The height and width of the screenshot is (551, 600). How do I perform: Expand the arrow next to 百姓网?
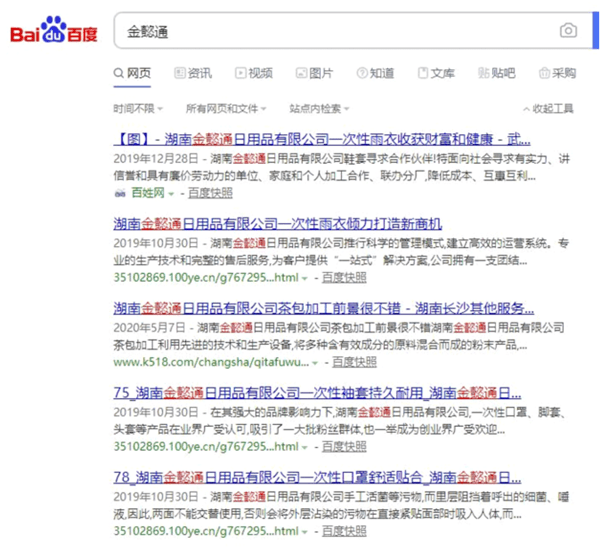click(171, 194)
